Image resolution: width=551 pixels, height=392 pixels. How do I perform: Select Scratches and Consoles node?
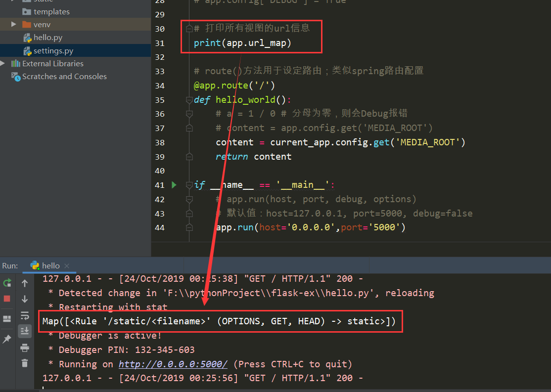[x=64, y=77]
